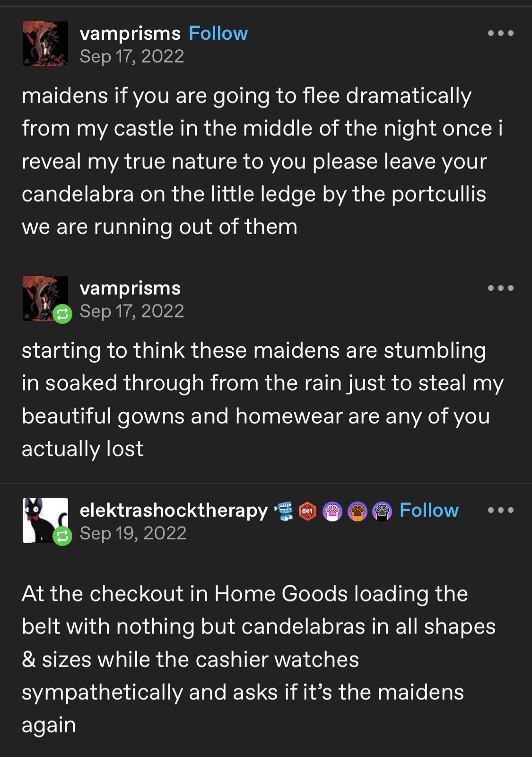Follow the vamprisms blog
532x757 pixels.
click(218, 34)
